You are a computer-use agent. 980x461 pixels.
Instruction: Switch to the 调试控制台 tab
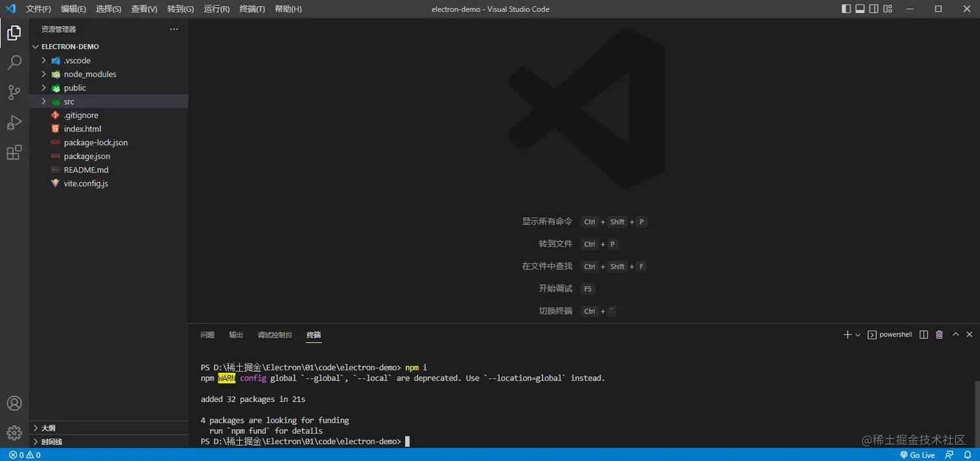click(x=275, y=335)
